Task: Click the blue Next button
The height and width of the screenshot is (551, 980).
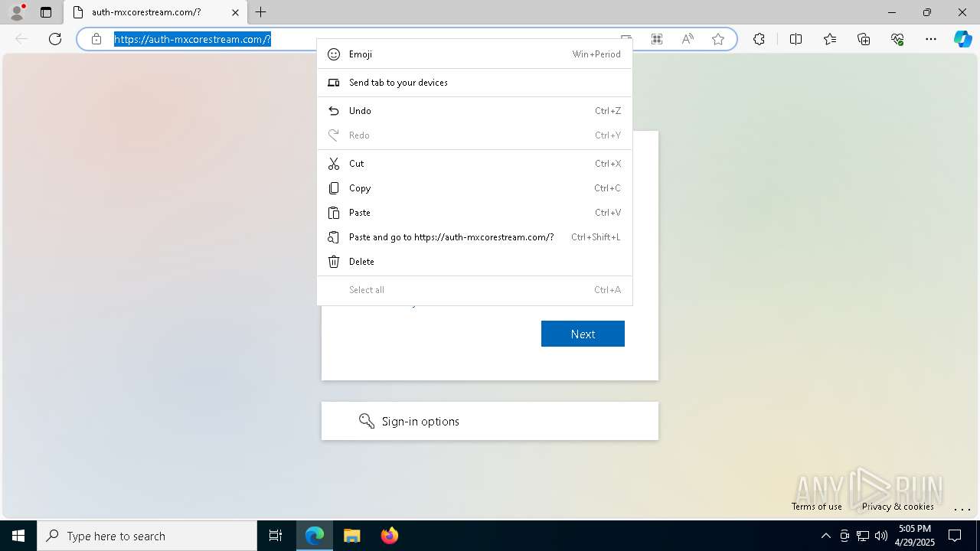Action: (x=583, y=334)
